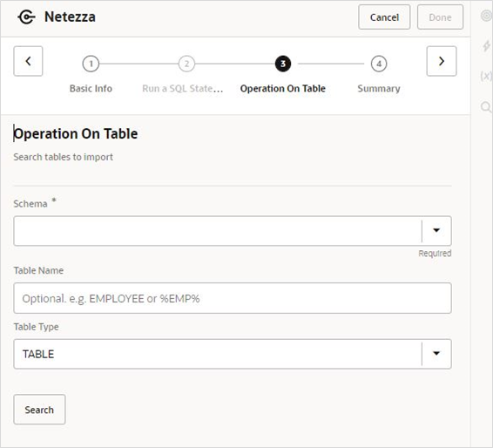Click the Netezza adapter logo icon
The image size is (493, 448).
(26, 17)
